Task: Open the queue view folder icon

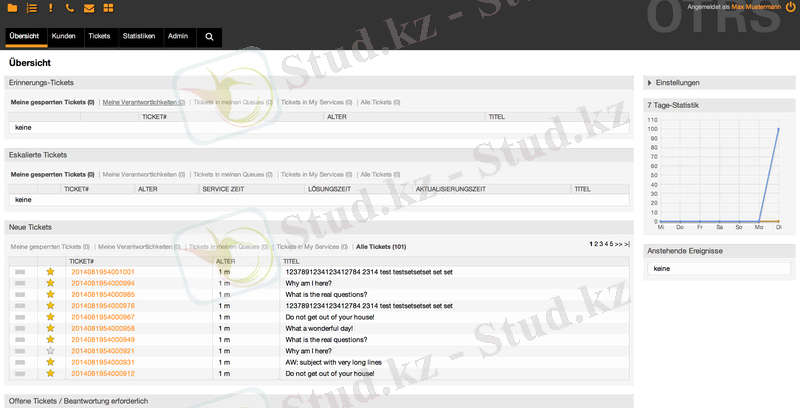Action: point(12,8)
